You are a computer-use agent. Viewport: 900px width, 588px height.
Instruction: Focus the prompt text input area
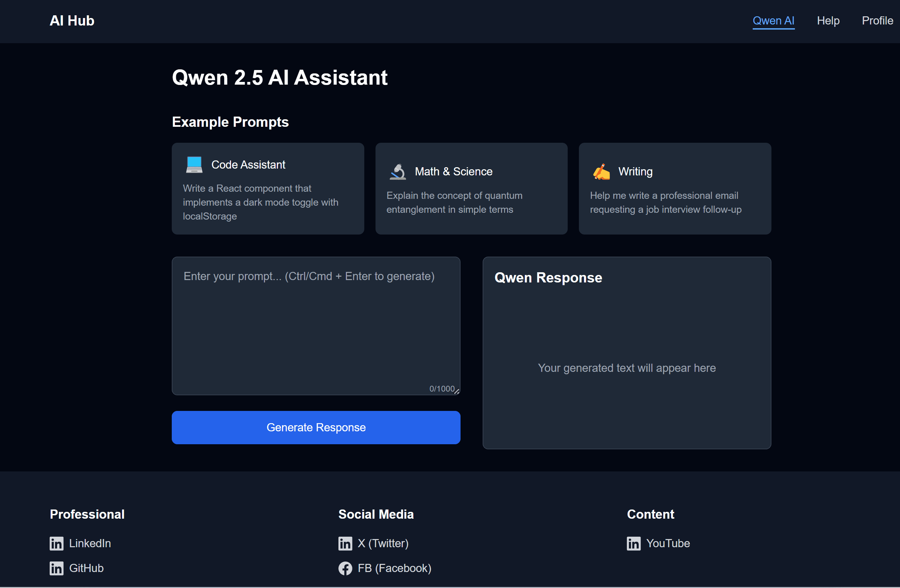click(x=316, y=325)
